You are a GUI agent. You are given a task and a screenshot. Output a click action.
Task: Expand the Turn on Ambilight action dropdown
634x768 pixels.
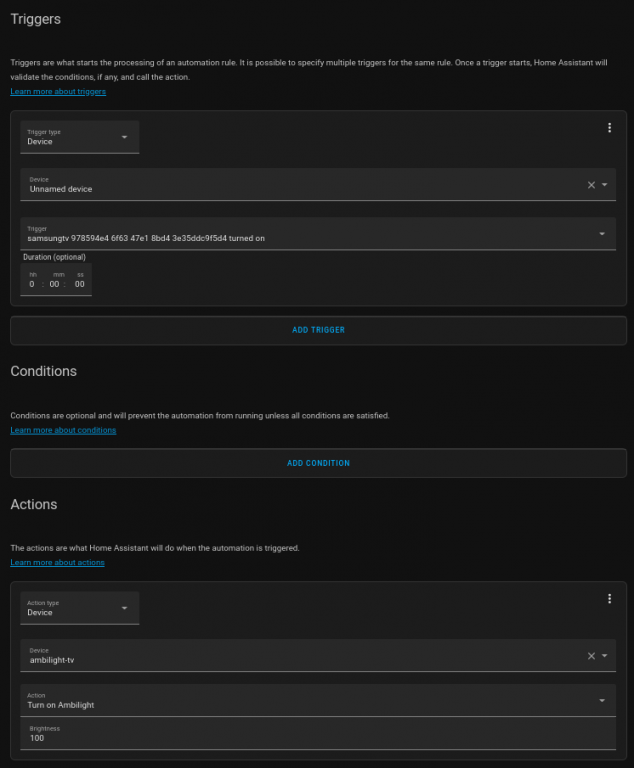coord(602,701)
